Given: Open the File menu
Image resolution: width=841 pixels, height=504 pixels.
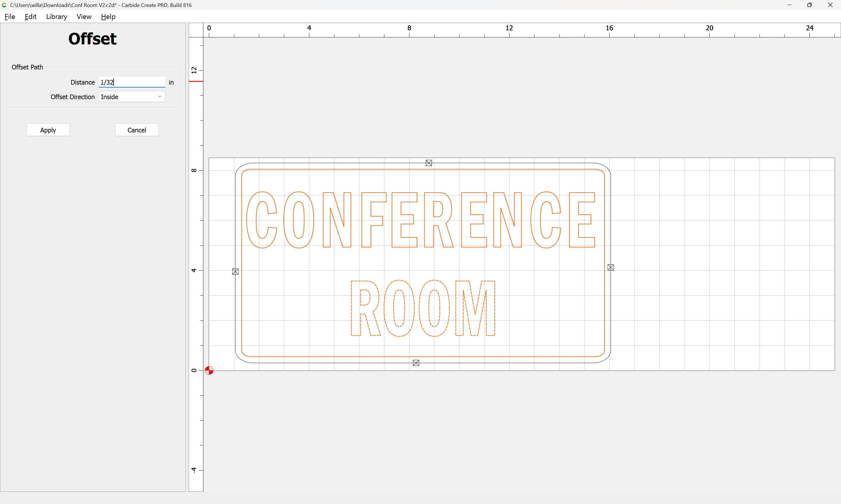Looking at the screenshot, I should click(10, 17).
